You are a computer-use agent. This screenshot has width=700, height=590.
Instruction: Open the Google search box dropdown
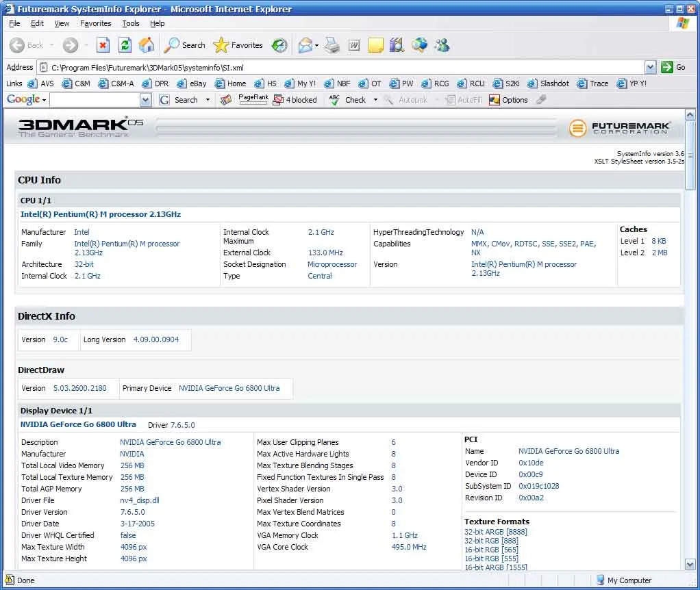pyautogui.click(x=145, y=100)
